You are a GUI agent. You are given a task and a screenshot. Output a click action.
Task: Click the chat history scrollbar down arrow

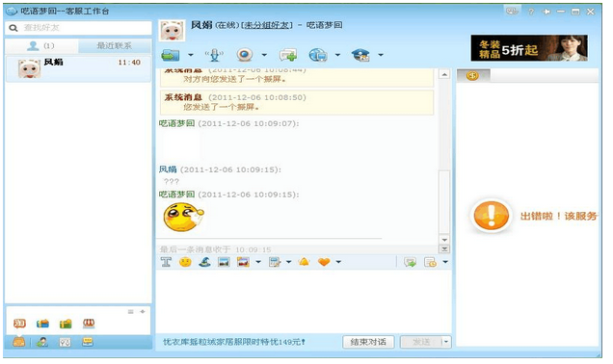point(444,240)
